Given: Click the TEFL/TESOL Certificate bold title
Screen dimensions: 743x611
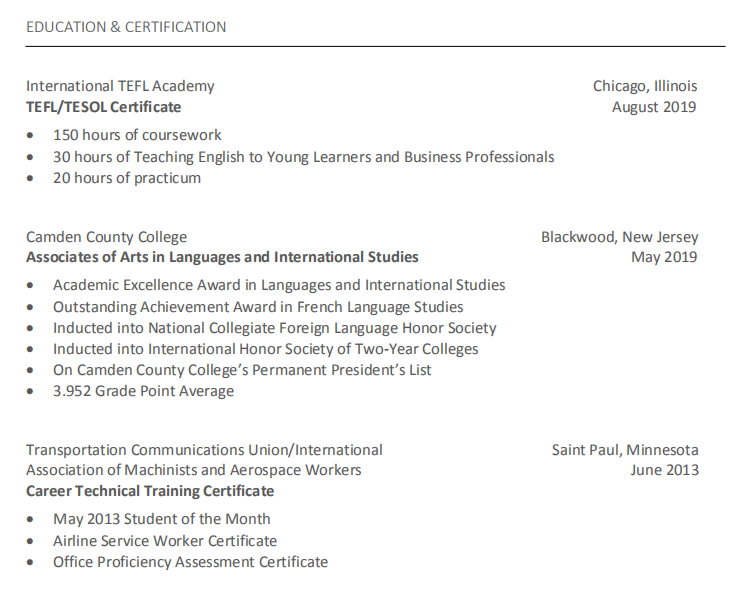Looking at the screenshot, I should coord(104,107).
